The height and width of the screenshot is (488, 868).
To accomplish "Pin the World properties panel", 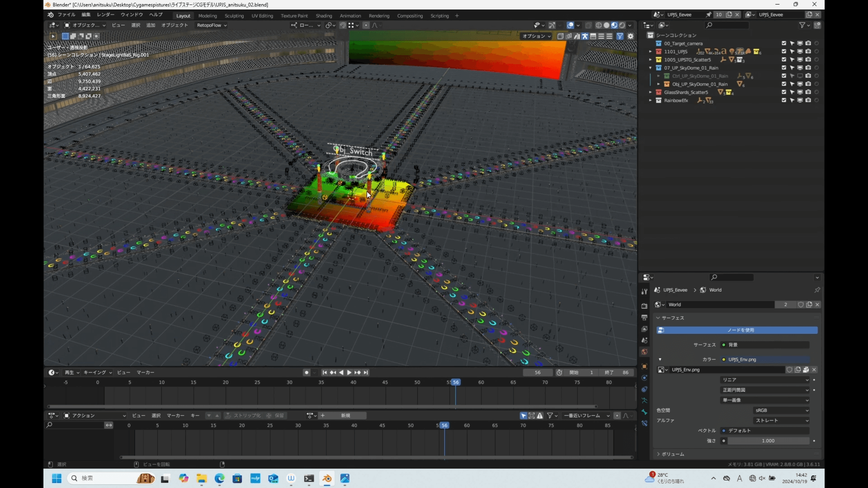I will (x=817, y=290).
